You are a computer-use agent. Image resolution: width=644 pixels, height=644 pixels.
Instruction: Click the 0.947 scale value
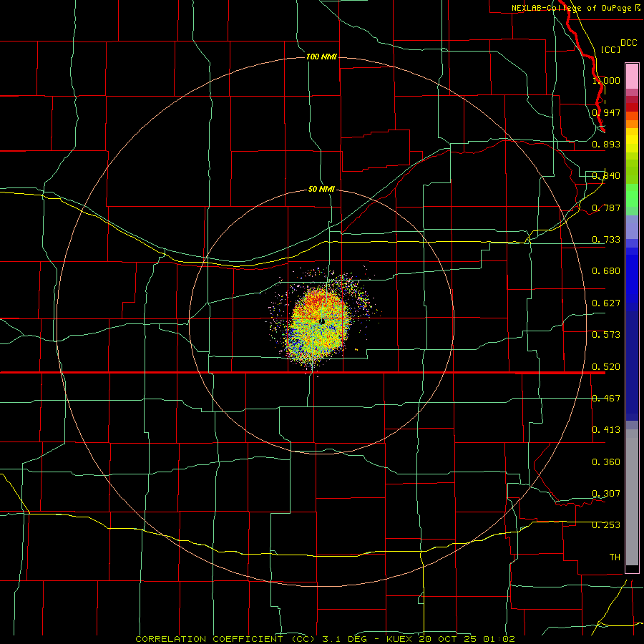[606, 112]
